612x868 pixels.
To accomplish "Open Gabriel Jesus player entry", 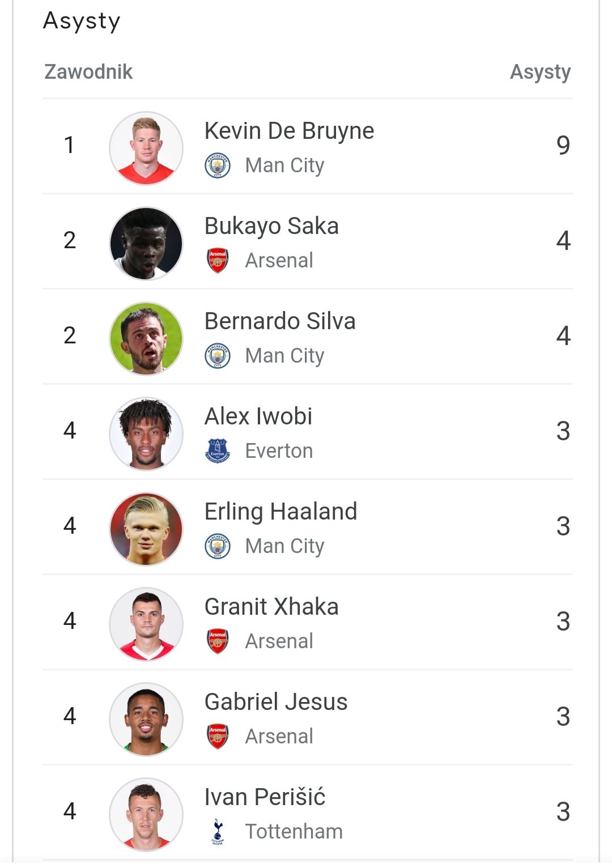I will click(x=307, y=717).
